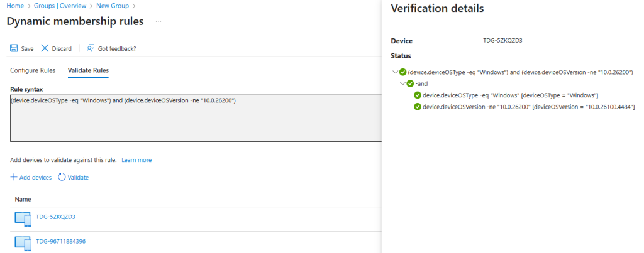Open the Learn more link
The height and width of the screenshot is (253, 644).
pos(136,160)
